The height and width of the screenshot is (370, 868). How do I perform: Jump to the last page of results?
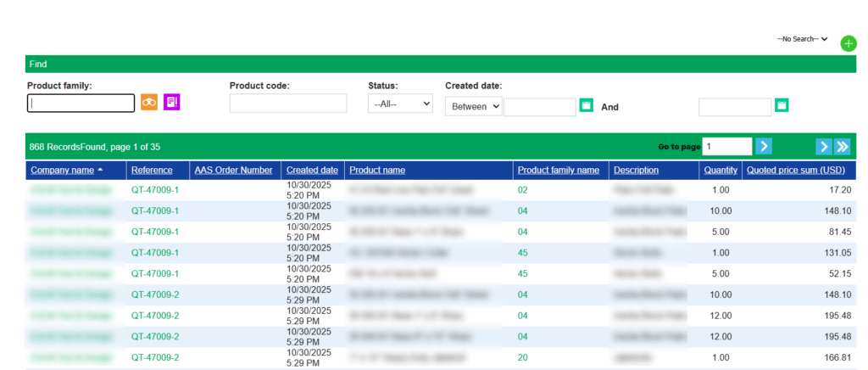(x=842, y=147)
